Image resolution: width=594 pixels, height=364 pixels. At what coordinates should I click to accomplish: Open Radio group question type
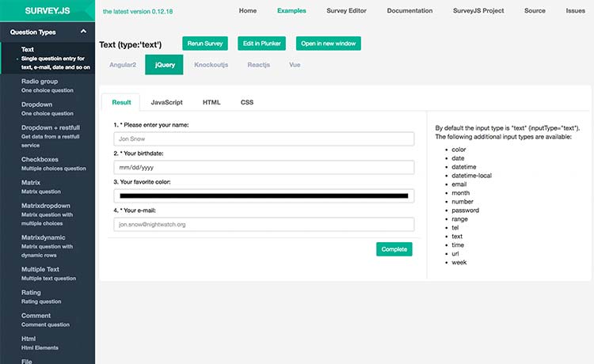[x=48, y=85]
